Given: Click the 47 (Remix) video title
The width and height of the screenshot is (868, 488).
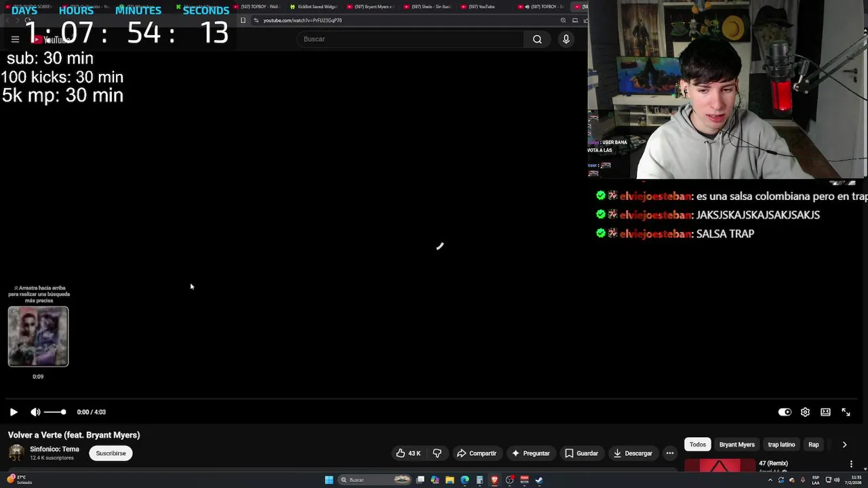Looking at the screenshot, I should 773,464.
